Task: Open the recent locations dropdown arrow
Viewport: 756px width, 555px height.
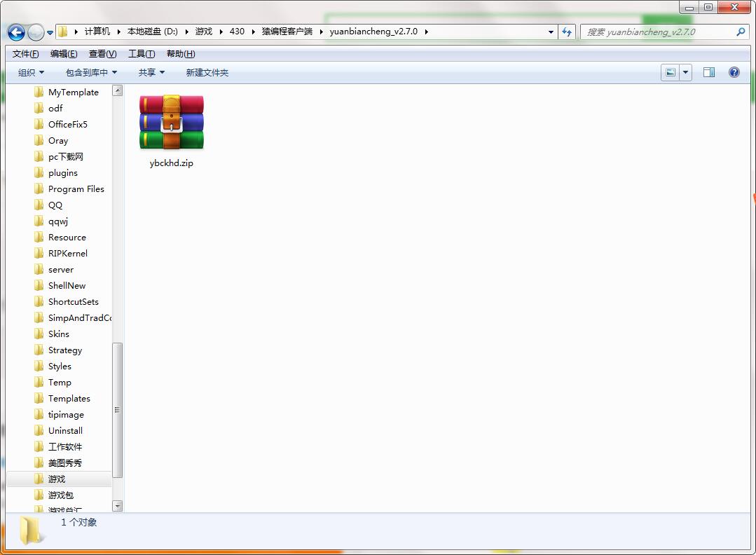Action: coord(50,33)
